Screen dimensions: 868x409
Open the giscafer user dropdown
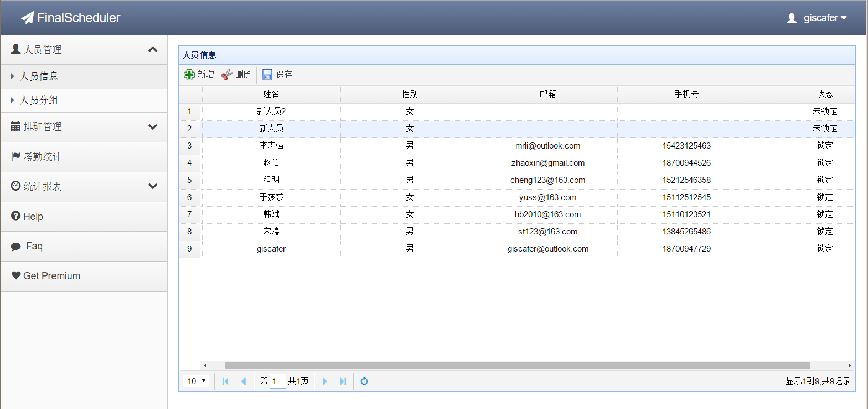(817, 18)
